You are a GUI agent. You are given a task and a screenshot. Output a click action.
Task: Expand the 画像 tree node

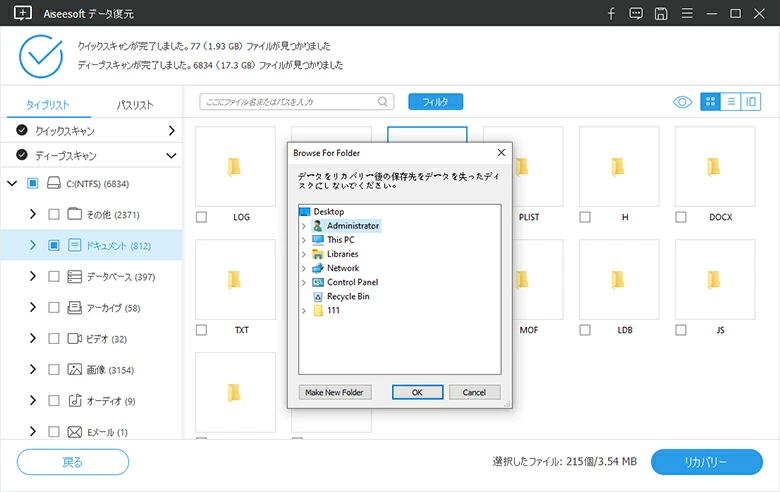coord(33,370)
